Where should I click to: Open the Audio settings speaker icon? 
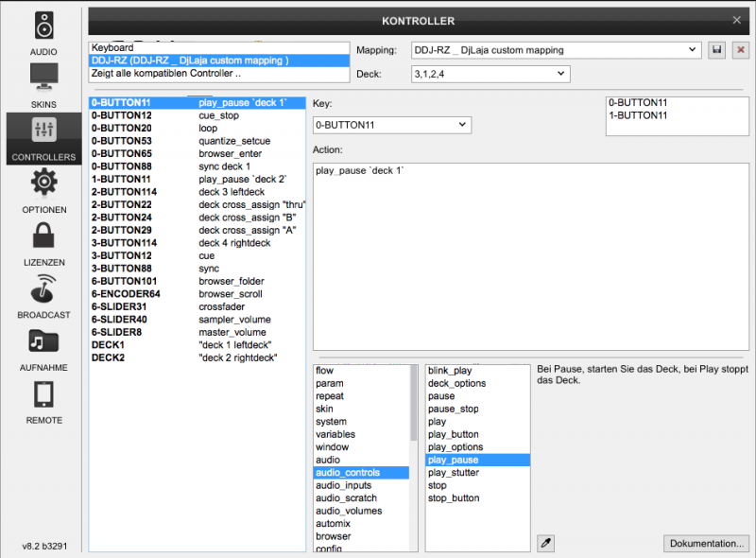(43, 26)
